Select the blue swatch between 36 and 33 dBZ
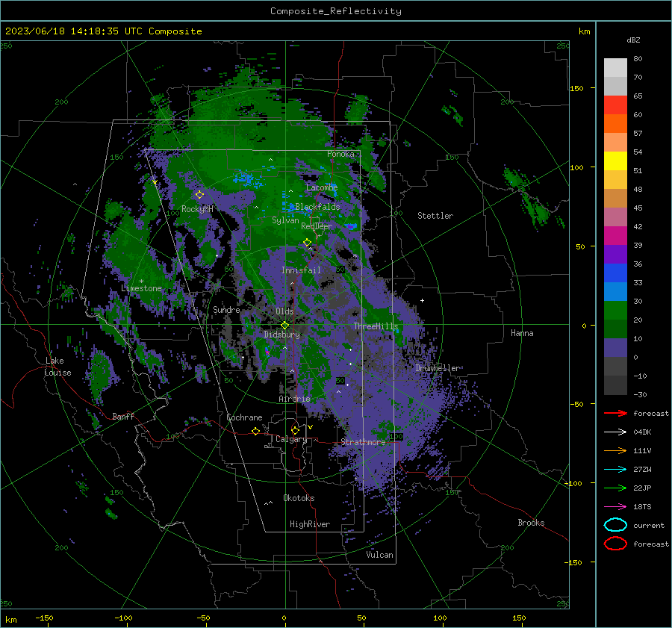The width and height of the screenshot is (672, 628). [x=615, y=273]
